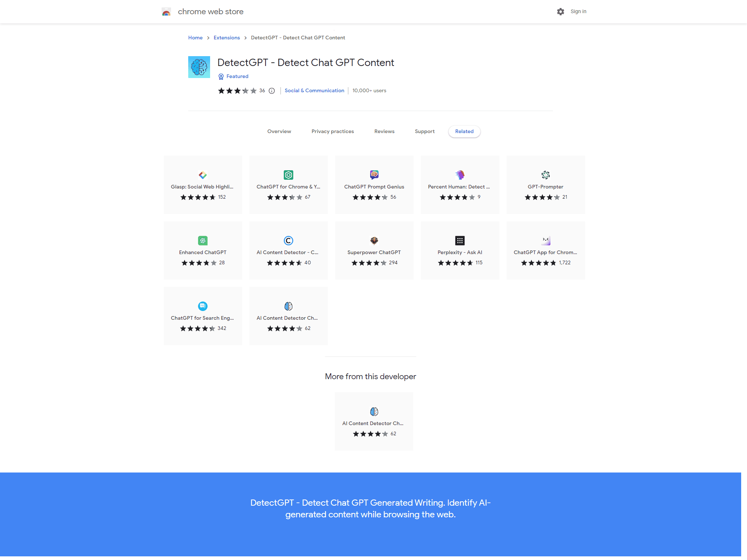Open GPT-Prompter title text
Image resolution: width=747 pixels, height=560 pixels.
[x=546, y=187]
